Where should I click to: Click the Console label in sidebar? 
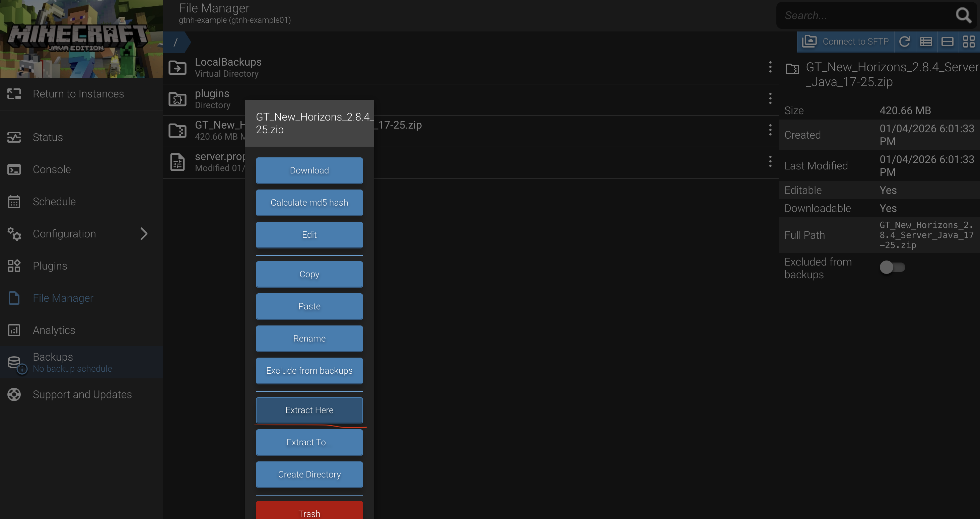52,169
